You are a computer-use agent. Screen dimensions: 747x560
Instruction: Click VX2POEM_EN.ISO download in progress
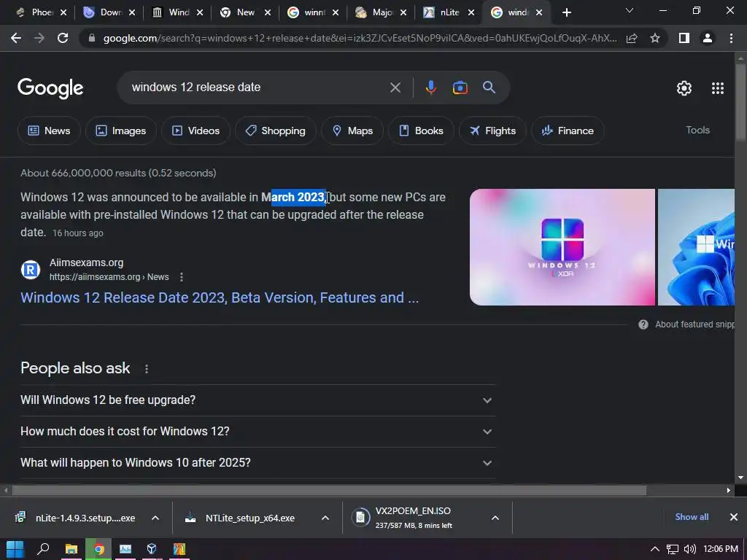coord(414,518)
